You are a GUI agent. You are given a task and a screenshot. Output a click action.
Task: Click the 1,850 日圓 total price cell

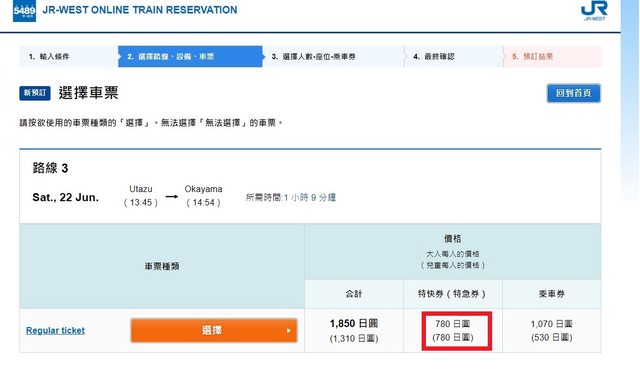354,331
